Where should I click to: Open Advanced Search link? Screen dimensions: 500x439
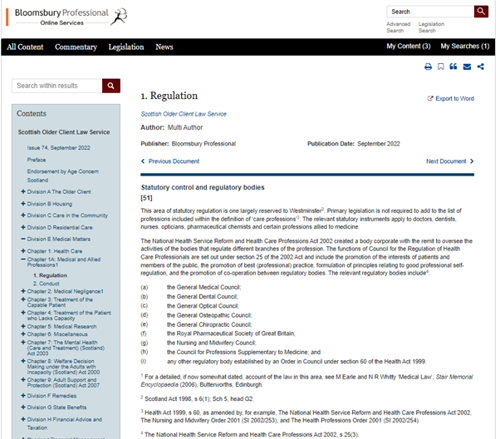pos(398,27)
